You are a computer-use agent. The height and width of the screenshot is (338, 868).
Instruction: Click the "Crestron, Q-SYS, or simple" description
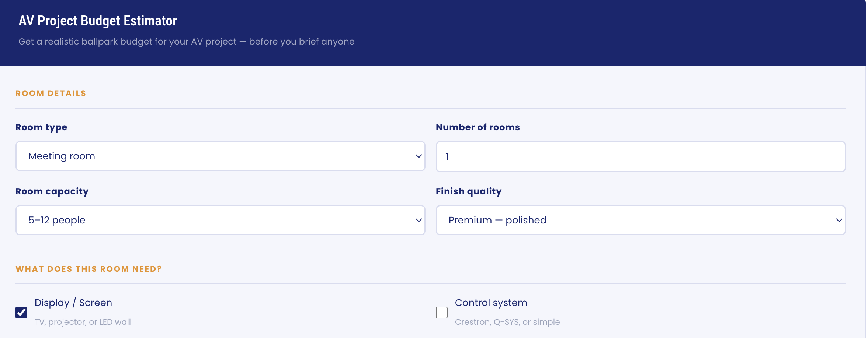pyautogui.click(x=507, y=322)
